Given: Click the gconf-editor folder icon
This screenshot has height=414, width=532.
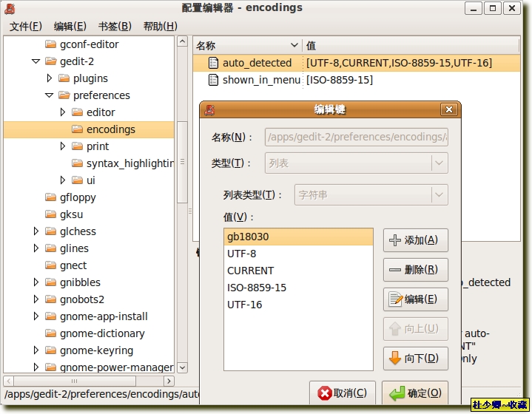Looking at the screenshot, I should pyautogui.click(x=50, y=44).
